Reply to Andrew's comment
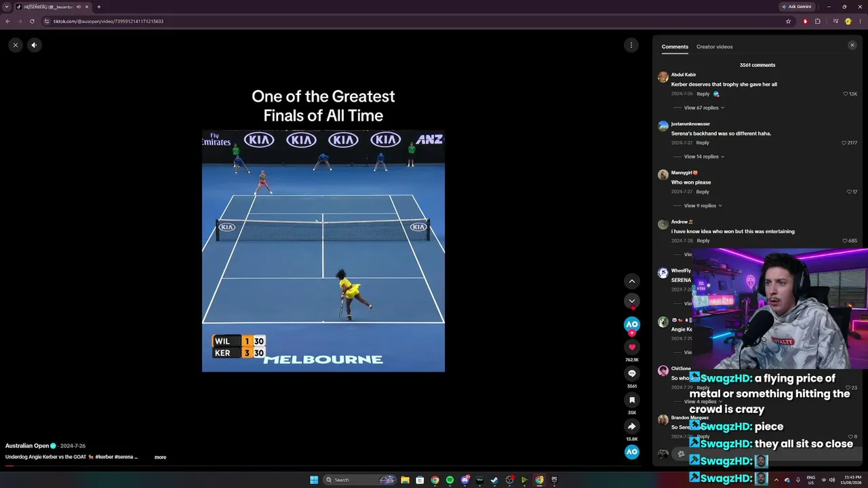This screenshot has height=488, width=868. point(703,241)
